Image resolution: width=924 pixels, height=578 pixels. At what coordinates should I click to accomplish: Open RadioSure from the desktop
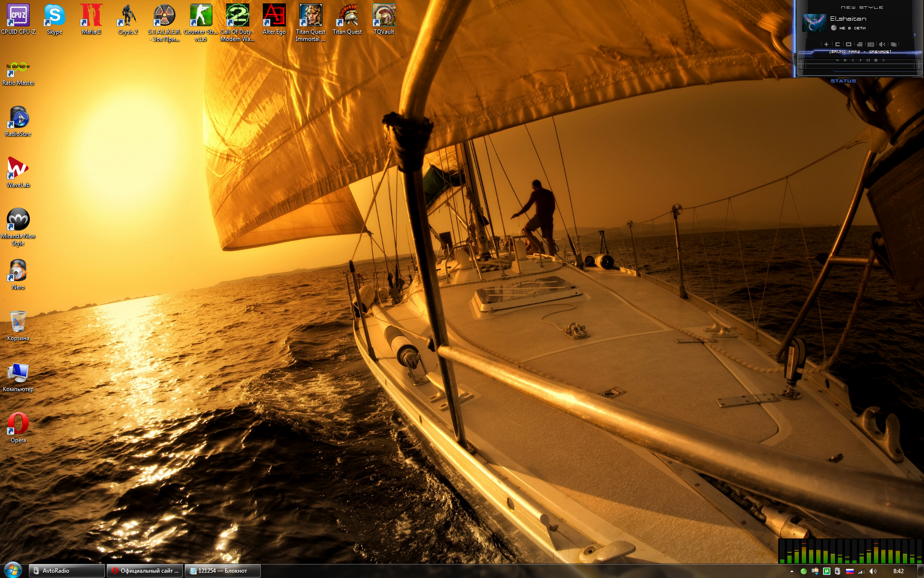(x=18, y=118)
